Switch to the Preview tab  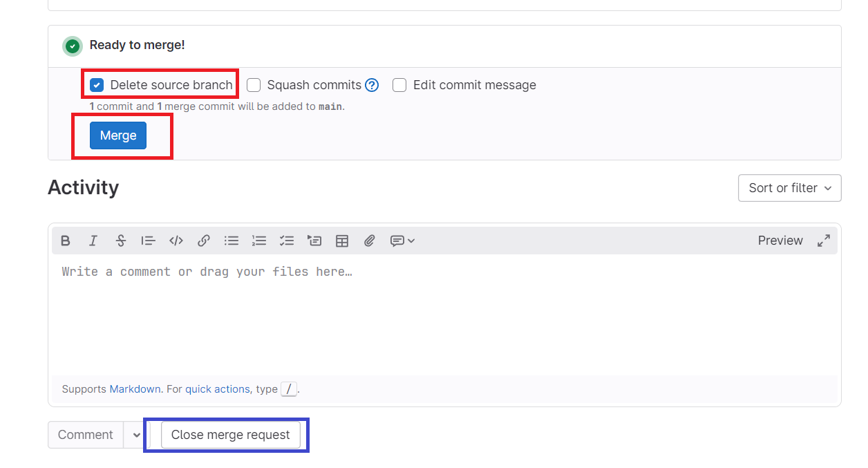click(x=780, y=240)
